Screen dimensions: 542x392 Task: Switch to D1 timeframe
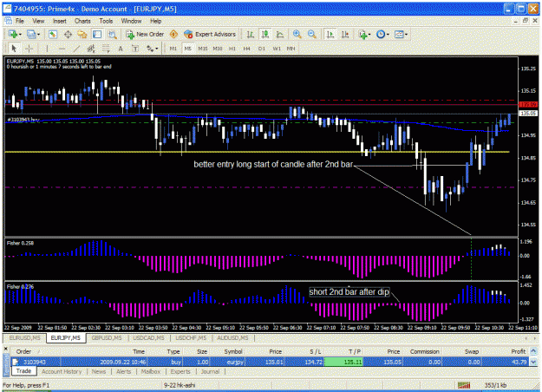click(262, 49)
